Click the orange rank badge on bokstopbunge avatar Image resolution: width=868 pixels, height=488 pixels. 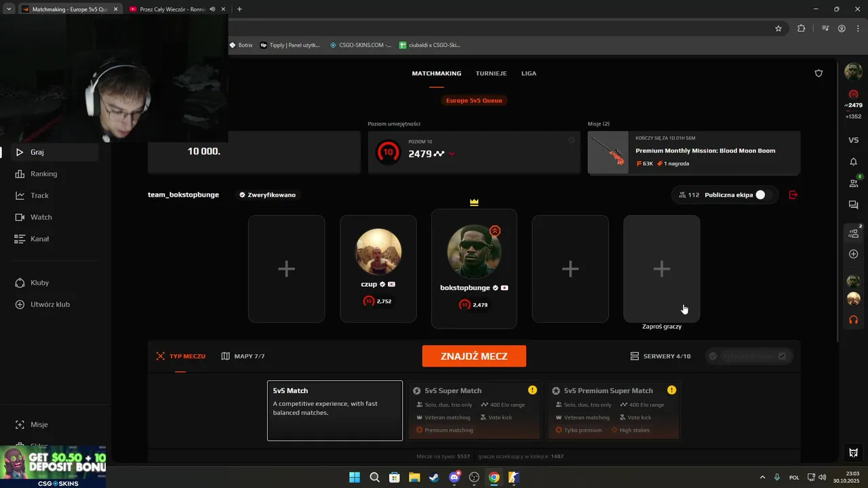(495, 231)
